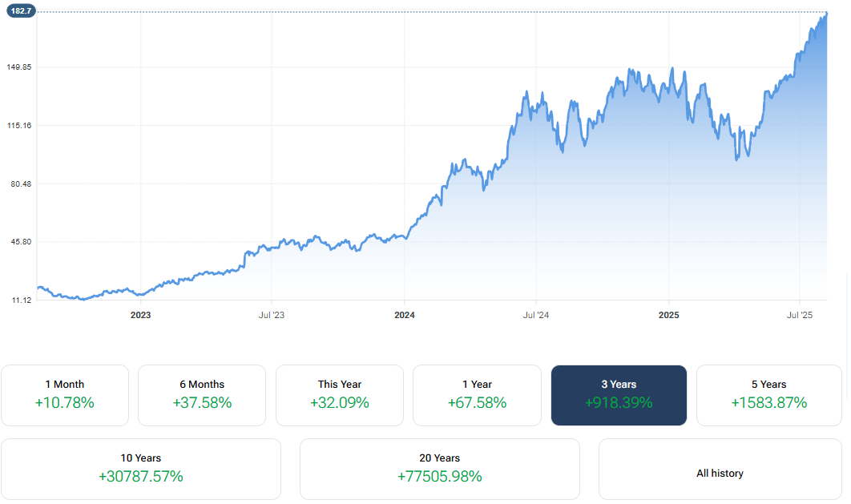
Task: Click the 2024 x-axis date label
Action: (x=405, y=316)
